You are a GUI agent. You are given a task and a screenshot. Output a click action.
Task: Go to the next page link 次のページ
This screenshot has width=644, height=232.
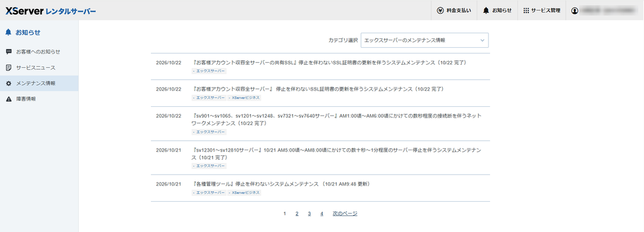click(345, 214)
